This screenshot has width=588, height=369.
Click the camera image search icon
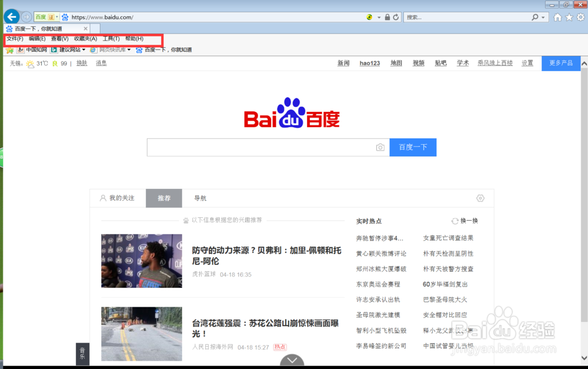[x=380, y=147]
